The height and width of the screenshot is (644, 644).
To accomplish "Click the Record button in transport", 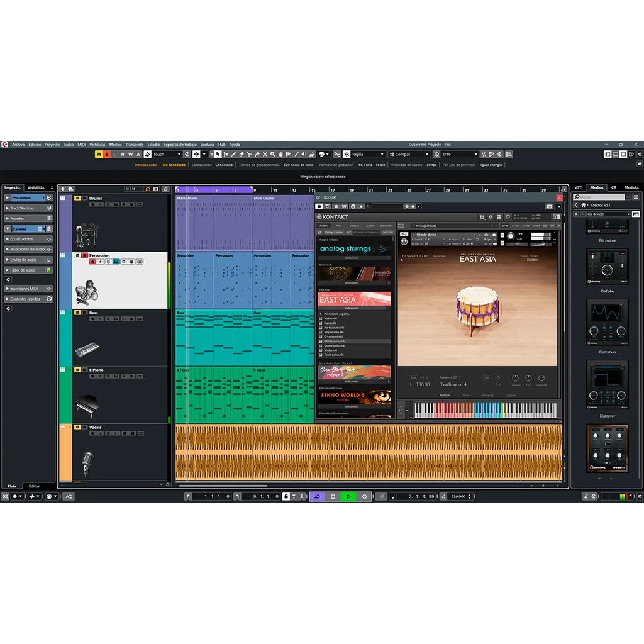I will click(x=364, y=497).
